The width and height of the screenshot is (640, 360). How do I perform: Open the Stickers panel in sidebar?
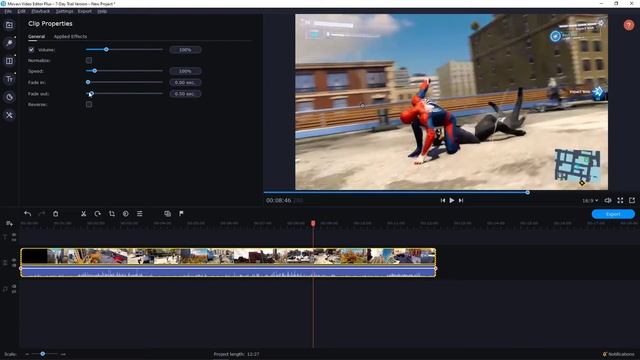(9, 97)
